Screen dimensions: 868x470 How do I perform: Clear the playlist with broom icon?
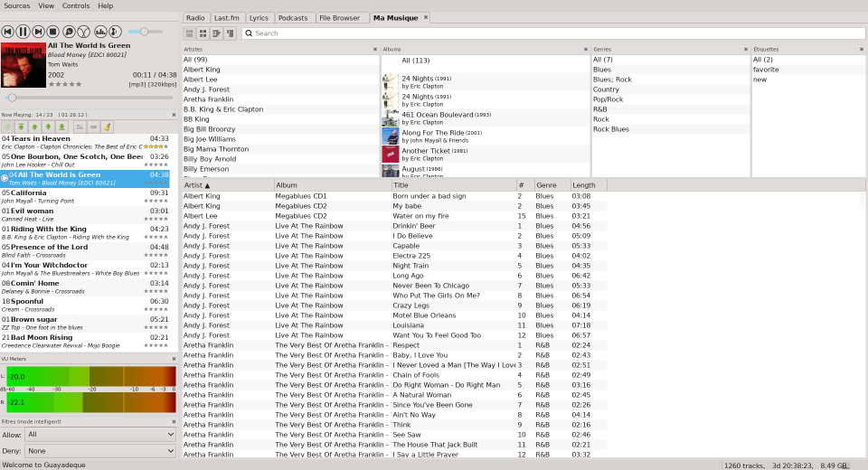pyautogui.click(x=108, y=127)
